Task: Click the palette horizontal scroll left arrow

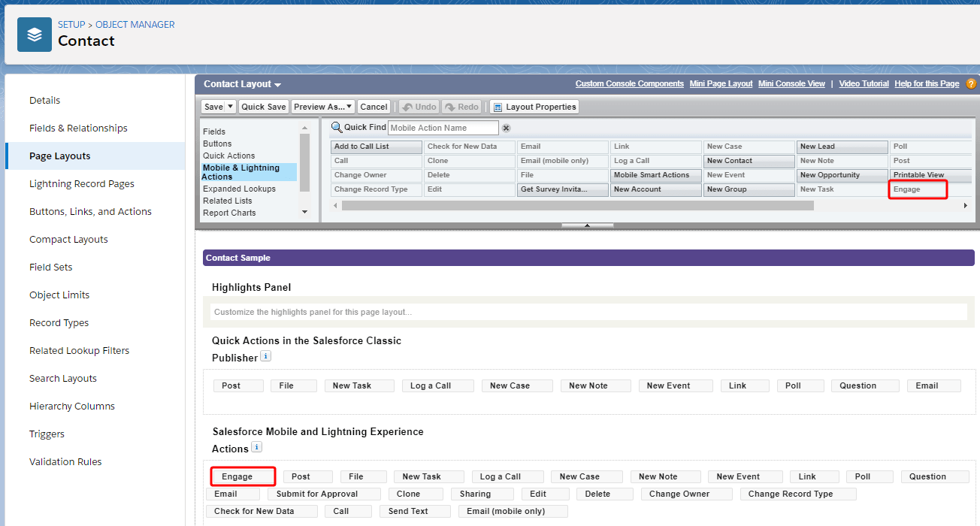Action: click(x=335, y=205)
